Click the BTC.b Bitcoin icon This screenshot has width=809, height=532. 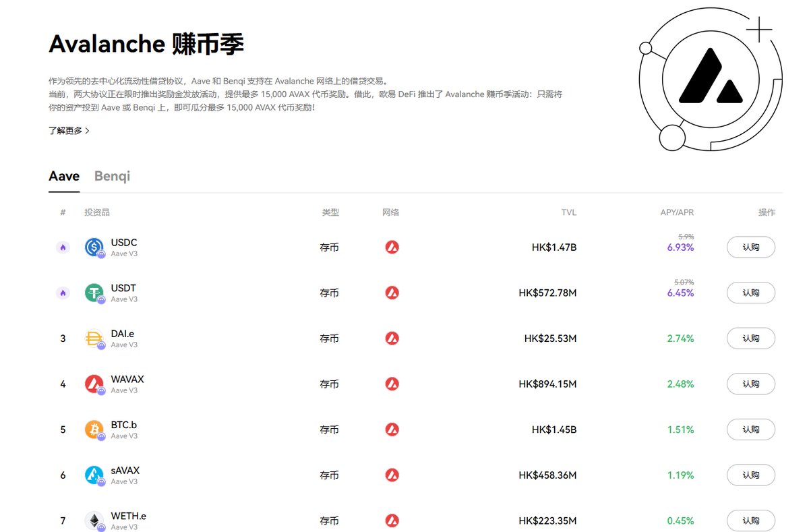click(94, 430)
